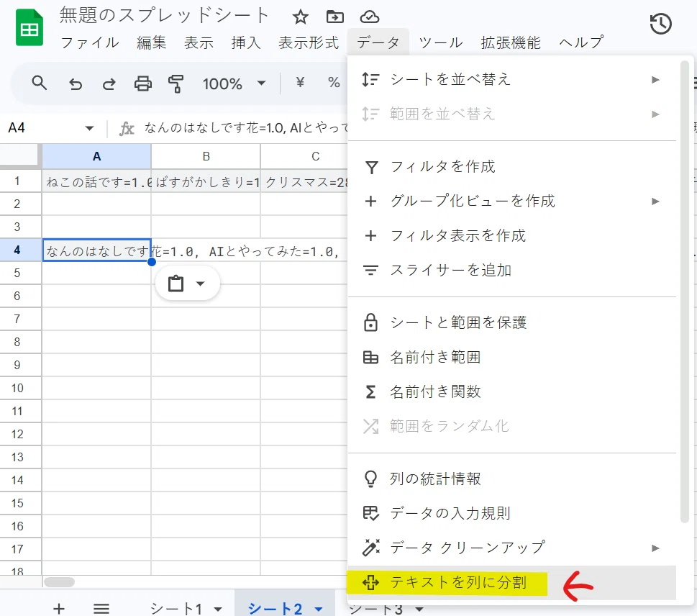Open the ファイル menu
697x616 pixels.
90,42
